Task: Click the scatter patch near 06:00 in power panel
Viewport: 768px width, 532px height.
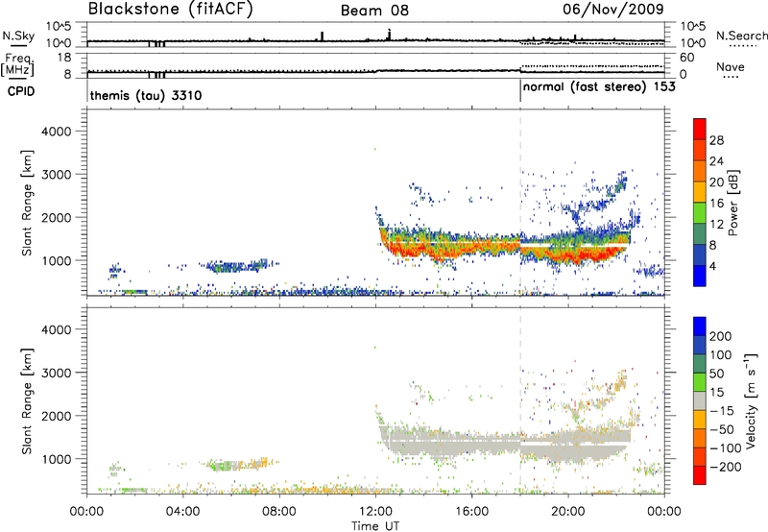Action: pos(235,266)
